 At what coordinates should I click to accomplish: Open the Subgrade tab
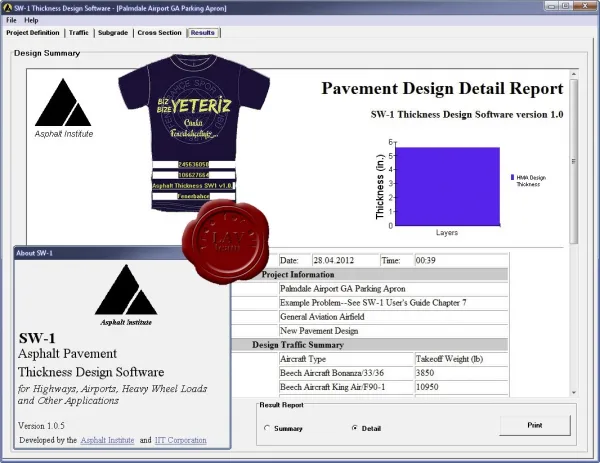point(113,33)
